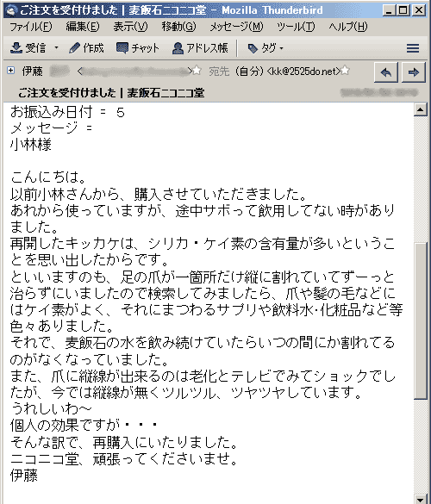Open the ツール(T) menu

point(296,27)
